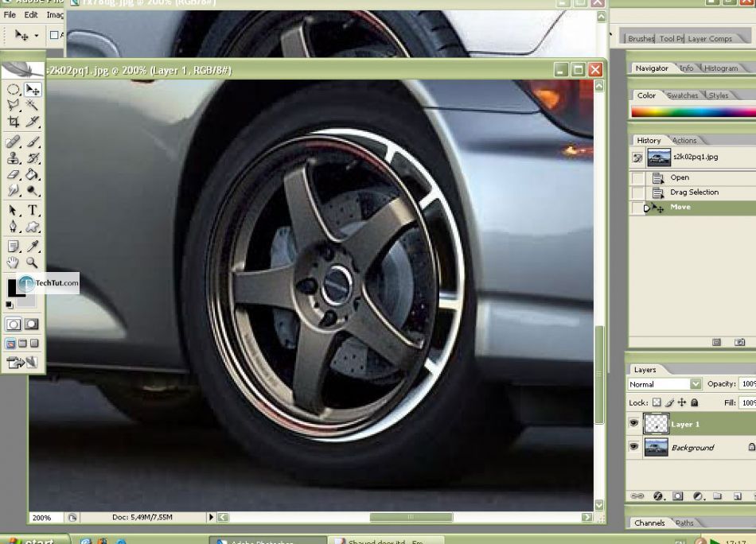Select the Drag Selection history state
This screenshot has height=544, width=756.
point(692,192)
